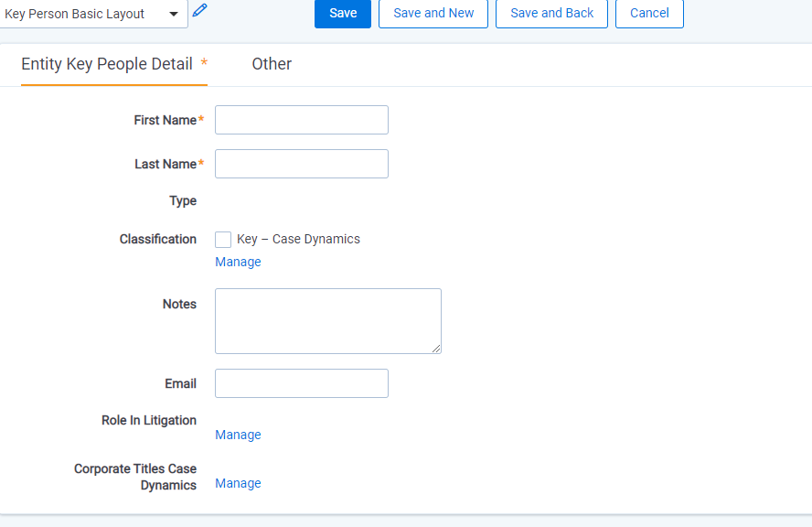Cancel the key person form
Screen dimensions: 812x527
coord(649,14)
